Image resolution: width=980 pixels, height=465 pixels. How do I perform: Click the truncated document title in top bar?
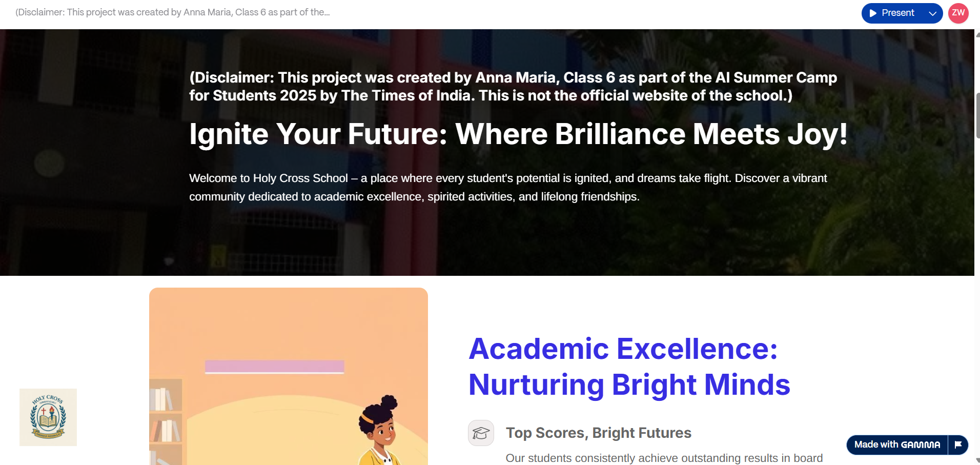(173, 12)
